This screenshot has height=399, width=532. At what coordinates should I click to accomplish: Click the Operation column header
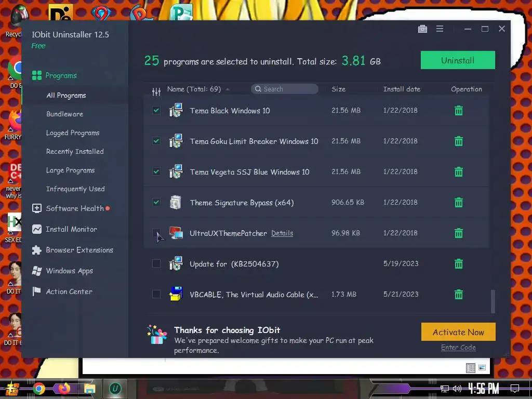(x=467, y=89)
